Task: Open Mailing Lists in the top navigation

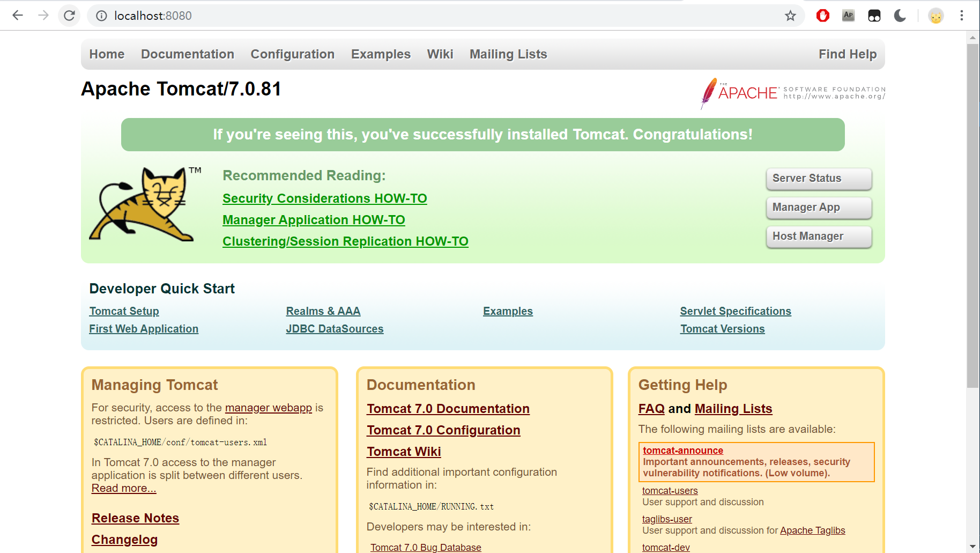Action: (x=508, y=54)
